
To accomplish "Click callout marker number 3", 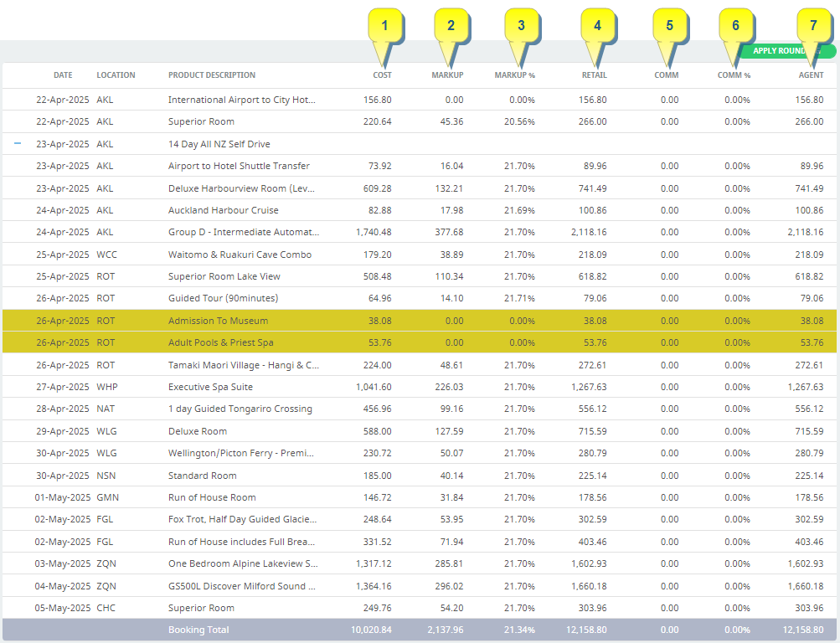I will (521, 26).
